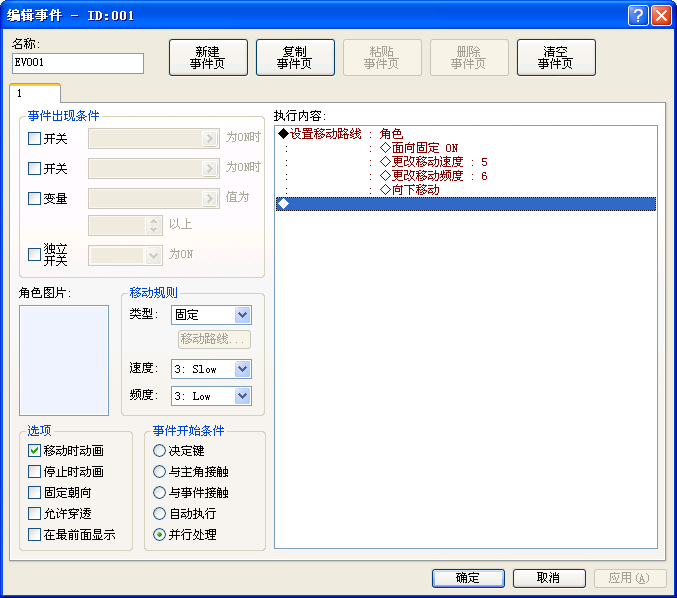Check 允许穿透 option
Viewport: 677px width, 598px height.
point(34,513)
